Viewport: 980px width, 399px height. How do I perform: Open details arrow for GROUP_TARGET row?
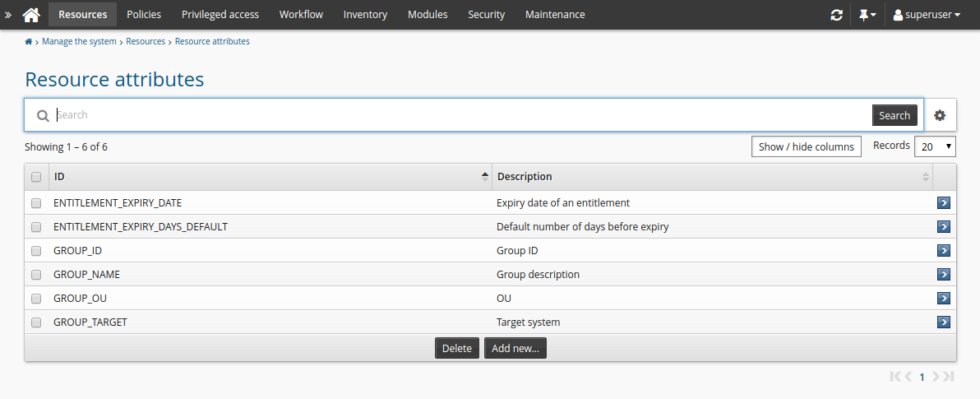[x=944, y=322]
